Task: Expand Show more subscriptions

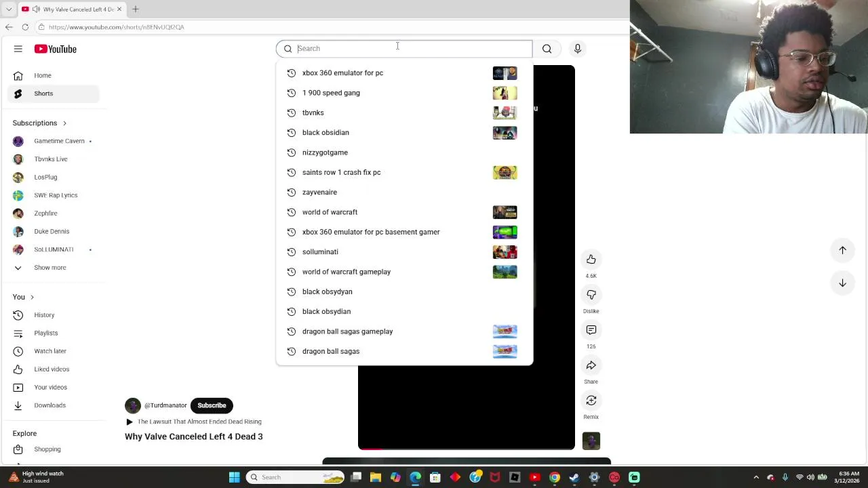Action: (x=53, y=268)
